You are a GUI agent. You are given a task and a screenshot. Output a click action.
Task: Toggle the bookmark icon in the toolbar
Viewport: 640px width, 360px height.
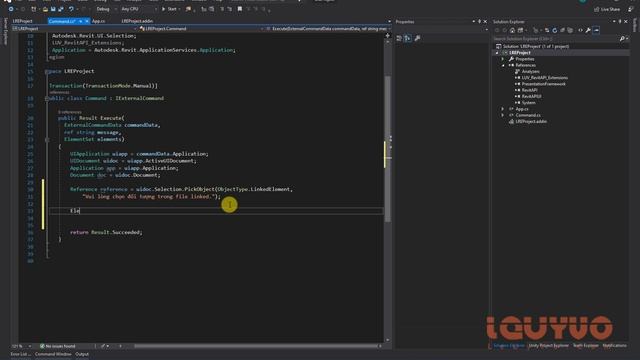(240, 9)
